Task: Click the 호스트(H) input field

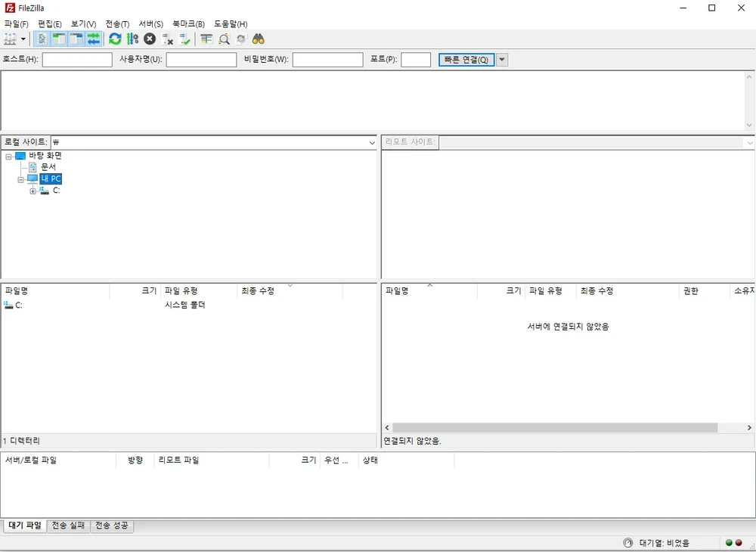Action: pos(77,60)
